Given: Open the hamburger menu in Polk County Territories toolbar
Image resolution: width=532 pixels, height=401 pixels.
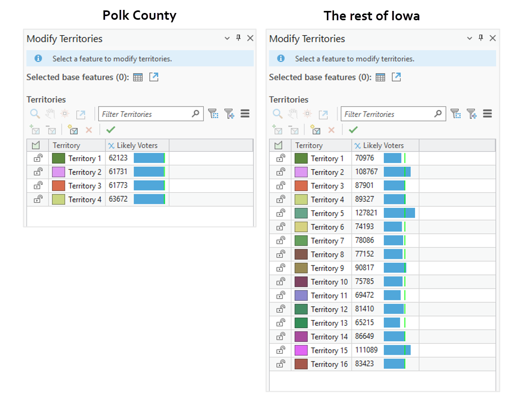Looking at the screenshot, I should 245,114.
